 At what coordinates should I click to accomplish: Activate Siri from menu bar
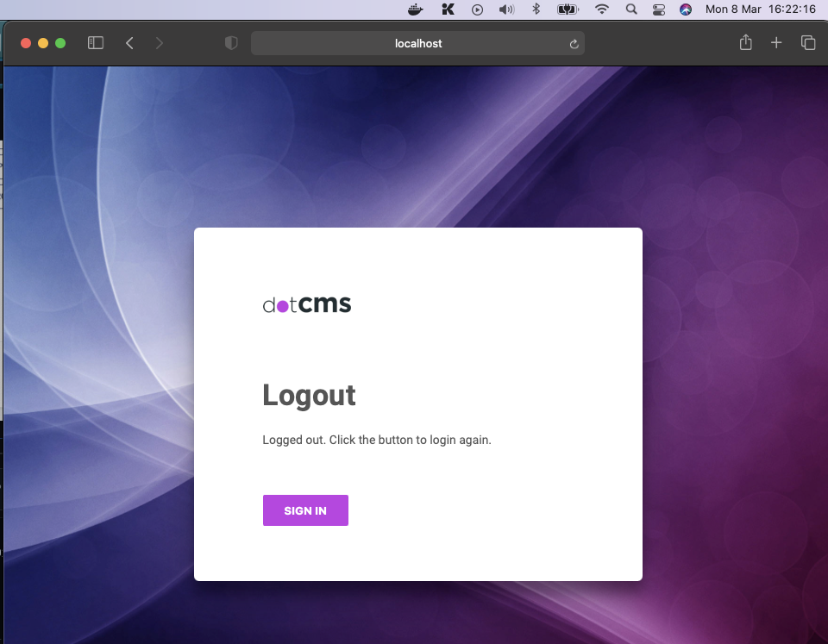point(686,9)
